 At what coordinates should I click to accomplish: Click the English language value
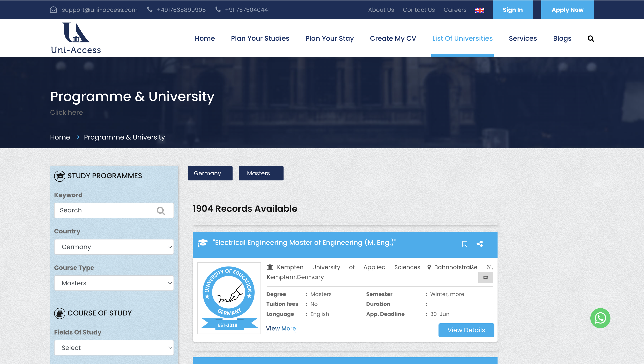tap(320, 314)
